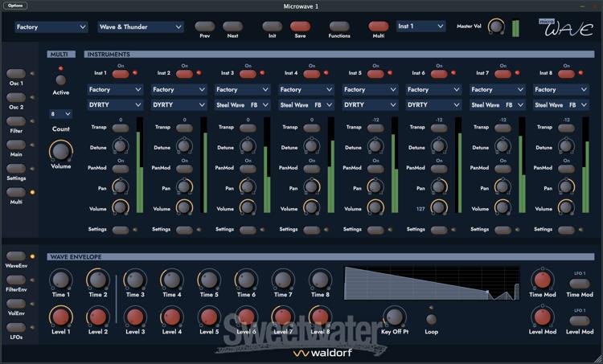Toggle Inst 5 On switch
Image resolution: width=603 pixels, height=364 pixels.
pyautogui.click(x=375, y=73)
